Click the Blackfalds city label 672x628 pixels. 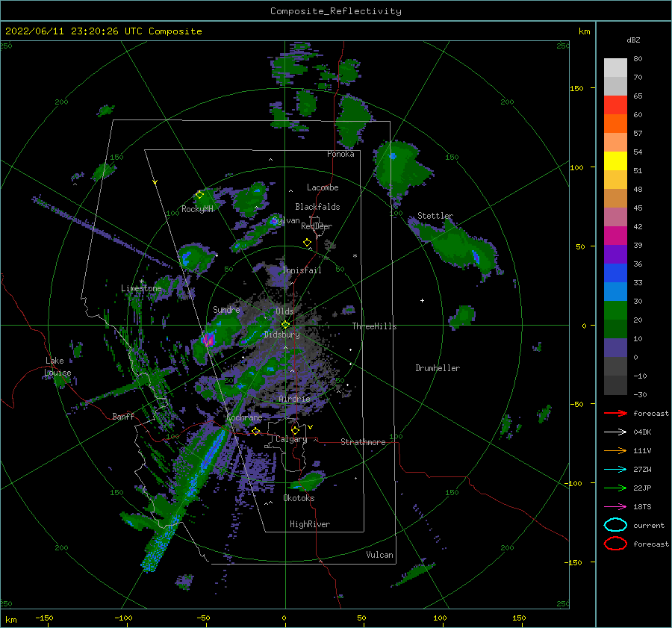[x=317, y=207]
